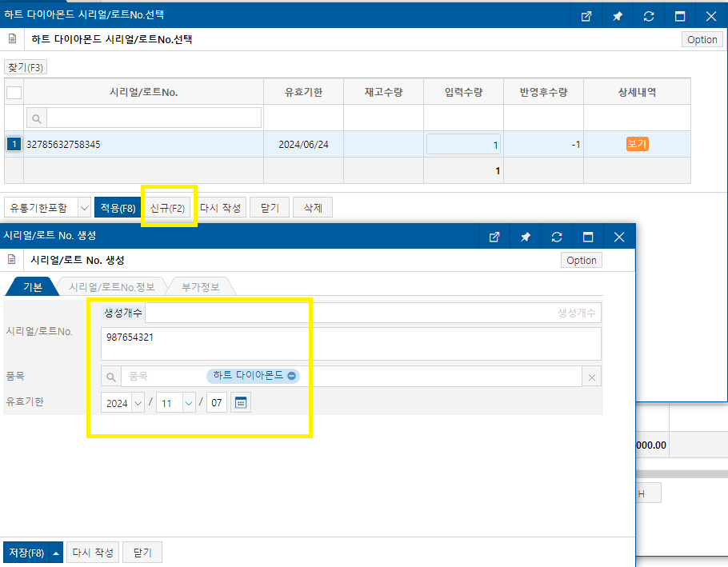Select row 1 marker for 32785632758345
This screenshot has width=728, height=567.
14,144
